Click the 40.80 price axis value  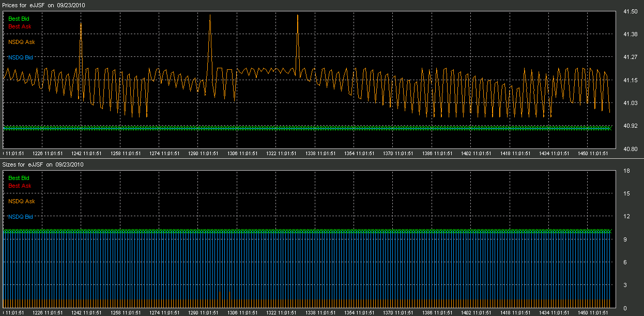click(x=630, y=149)
